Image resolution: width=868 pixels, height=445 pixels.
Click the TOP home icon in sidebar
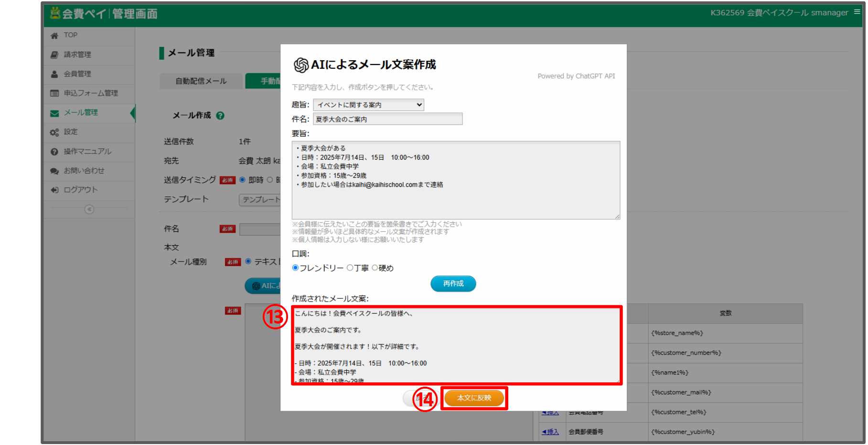[x=54, y=35]
